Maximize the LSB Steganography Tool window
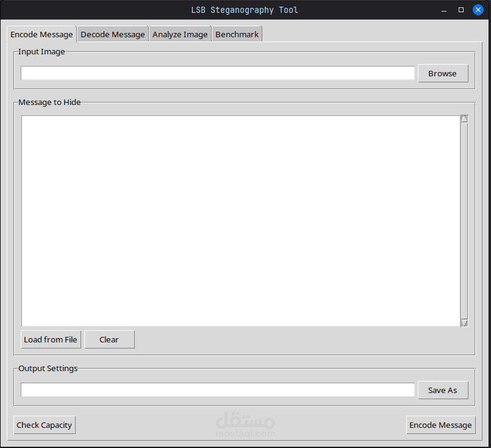The width and height of the screenshot is (491, 448). click(x=461, y=10)
